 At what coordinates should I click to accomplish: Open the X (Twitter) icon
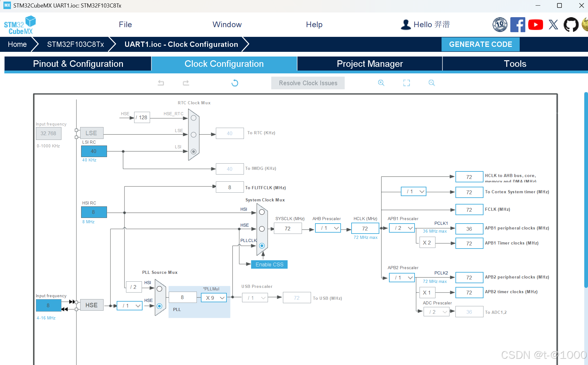click(553, 25)
